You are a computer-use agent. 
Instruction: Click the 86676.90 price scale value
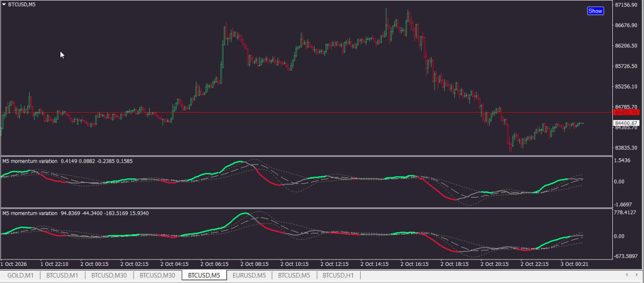[x=626, y=26]
